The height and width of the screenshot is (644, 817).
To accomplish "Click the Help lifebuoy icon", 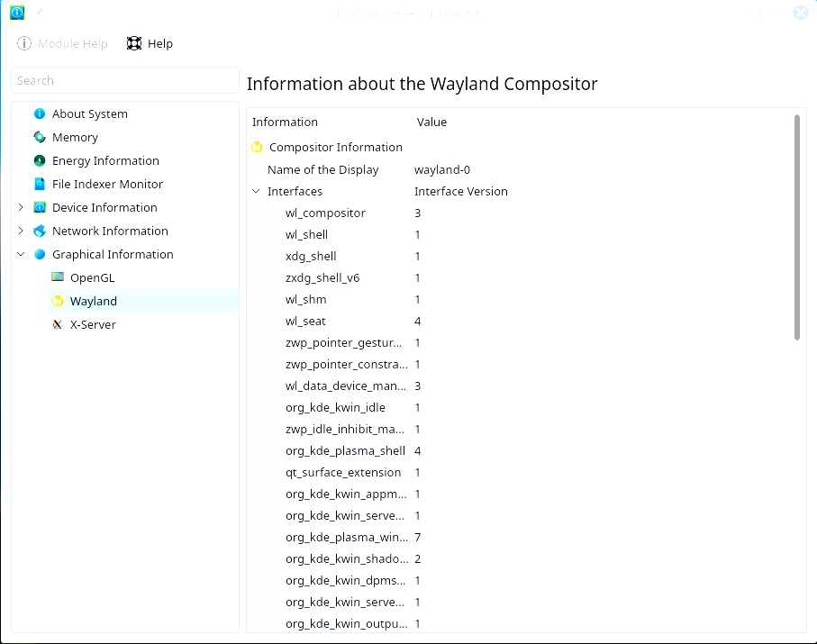I will pyautogui.click(x=134, y=44).
